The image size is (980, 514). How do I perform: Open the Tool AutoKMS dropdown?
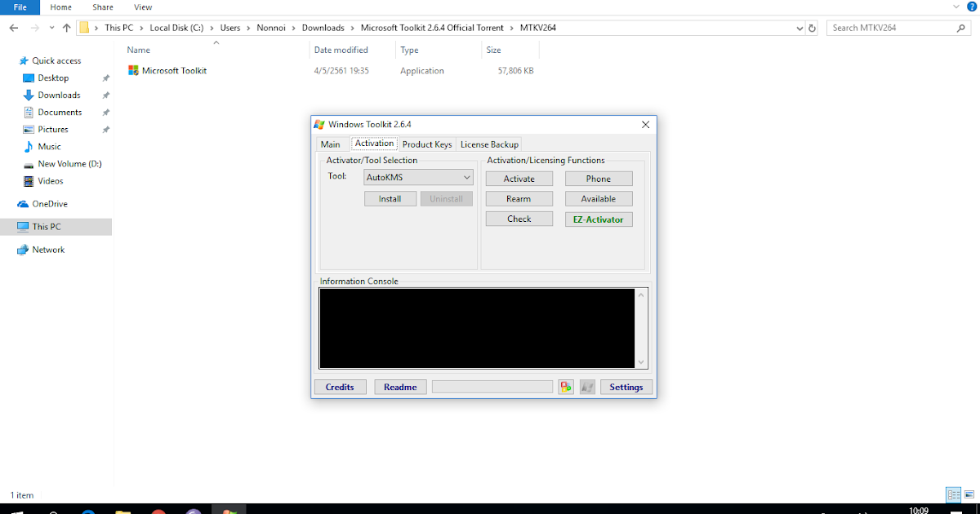[418, 177]
